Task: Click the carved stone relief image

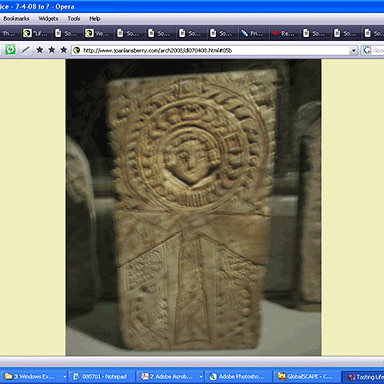Action: click(193, 207)
